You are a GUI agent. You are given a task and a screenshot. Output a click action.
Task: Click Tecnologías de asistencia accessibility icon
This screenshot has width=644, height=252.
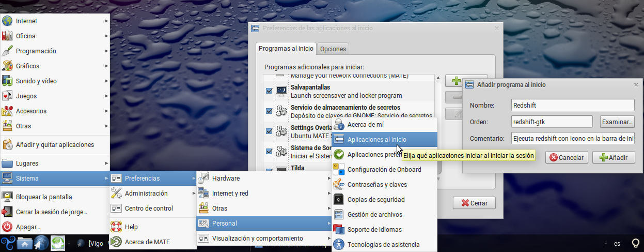pos(339,244)
